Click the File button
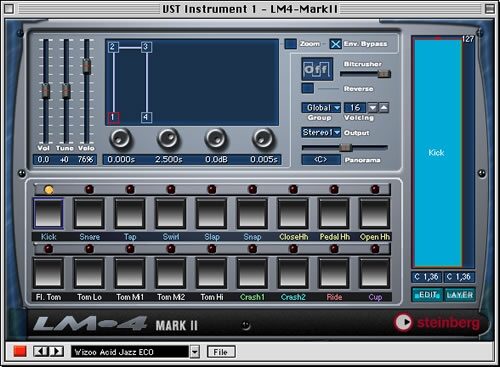This screenshot has width=500, height=367. pos(221,352)
